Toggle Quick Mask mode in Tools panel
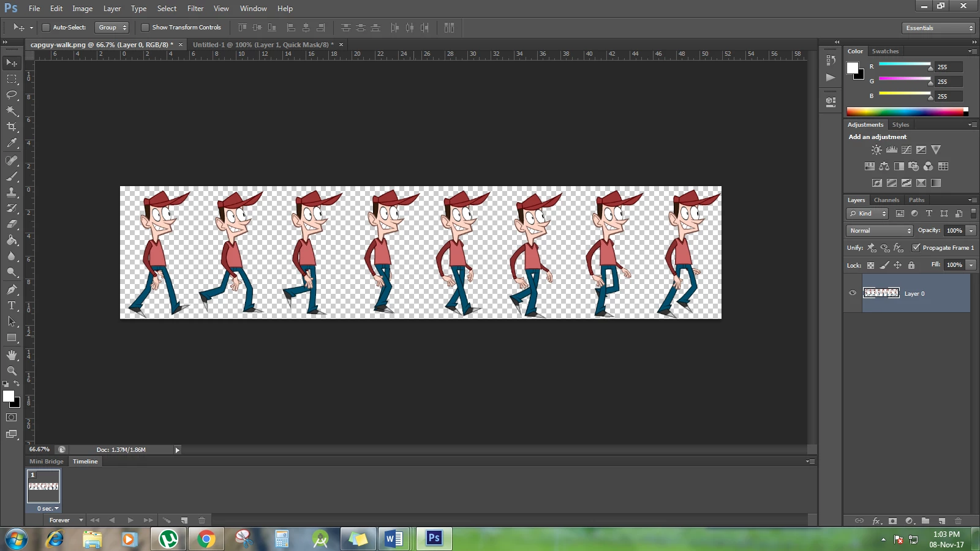 12,418
